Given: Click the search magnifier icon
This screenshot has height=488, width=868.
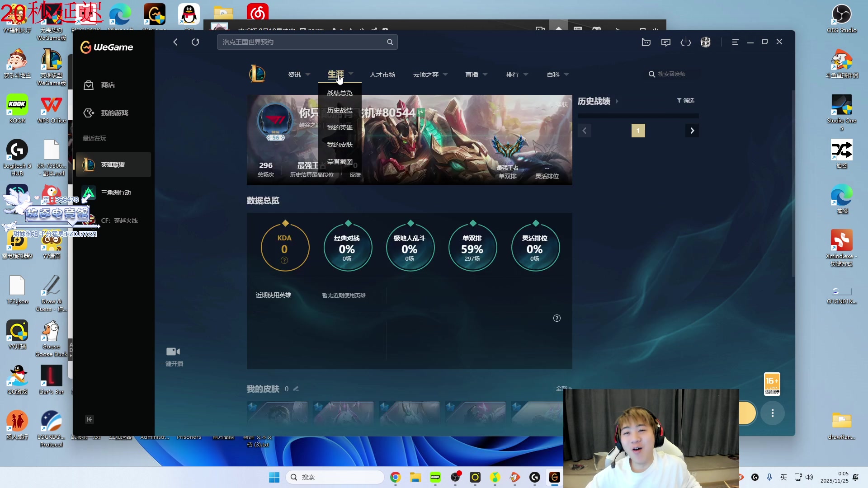Looking at the screenshot, I should [390, 42].
